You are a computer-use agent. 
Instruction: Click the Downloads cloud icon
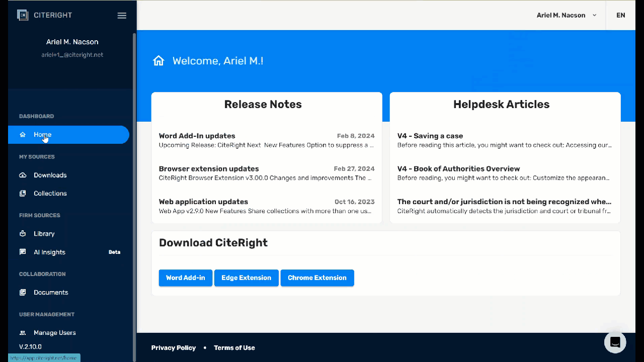(x=23, y=175)
